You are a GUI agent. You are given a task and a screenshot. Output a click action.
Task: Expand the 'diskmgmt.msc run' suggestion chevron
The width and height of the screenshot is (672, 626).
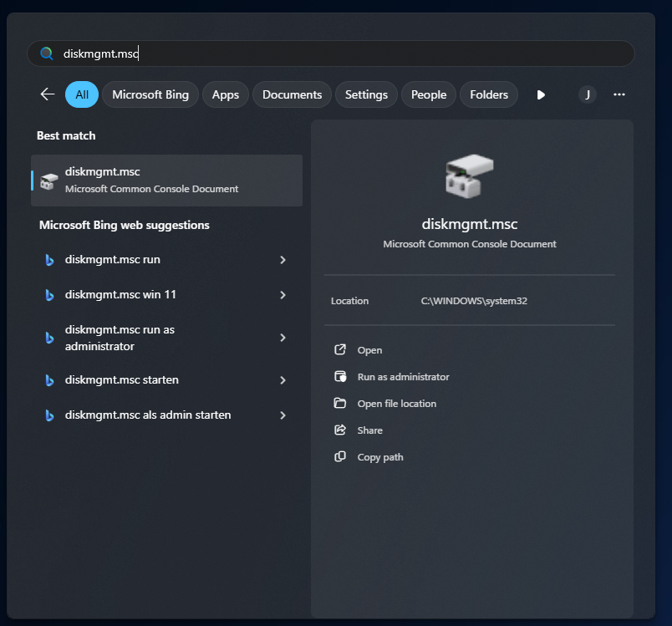coord(283,260)
